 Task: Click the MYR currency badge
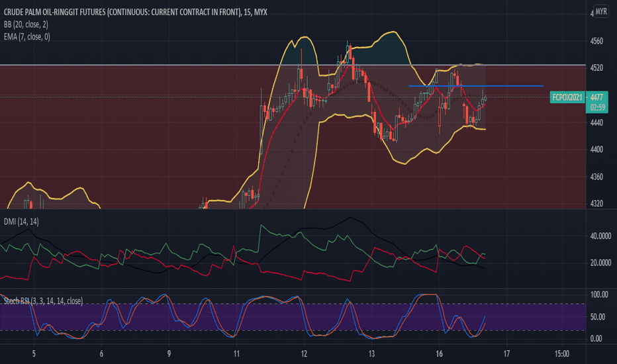(601, 11)
